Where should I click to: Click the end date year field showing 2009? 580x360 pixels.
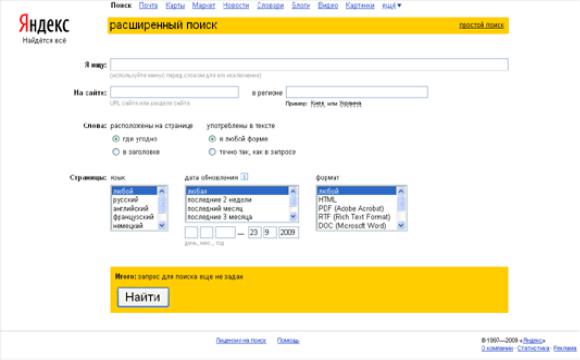(x=289, y=232)
